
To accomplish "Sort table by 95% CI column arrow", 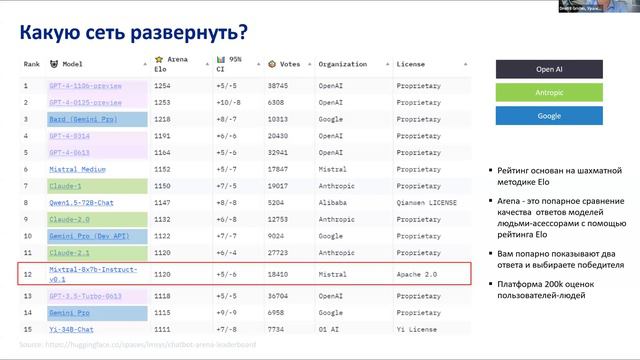I will pos(258,64).
